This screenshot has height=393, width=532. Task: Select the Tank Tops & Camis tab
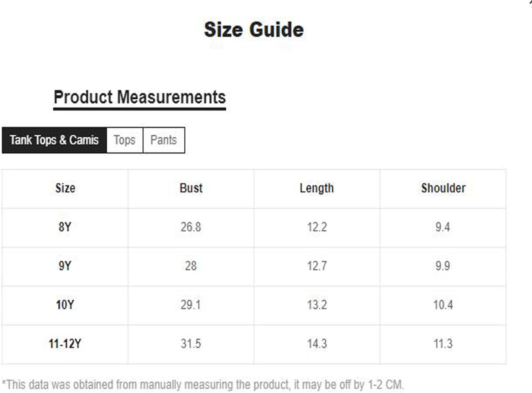[54, 140]
